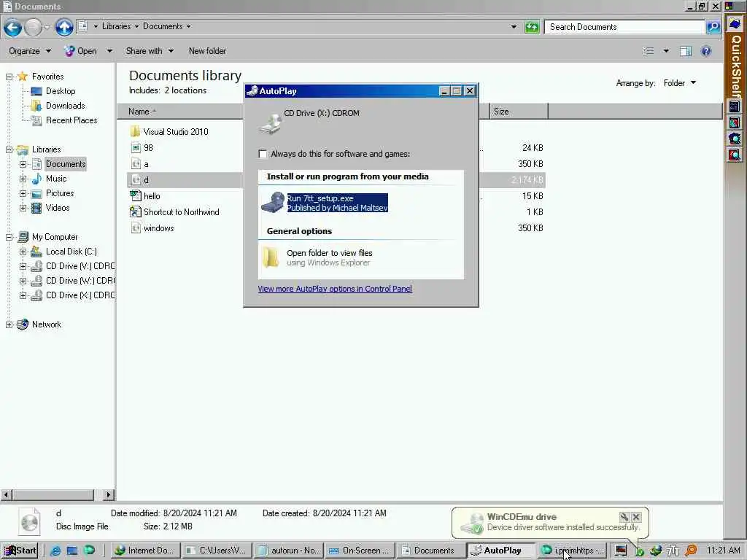
Task: Click the Name column header
Action: click(x=180, y=112)
